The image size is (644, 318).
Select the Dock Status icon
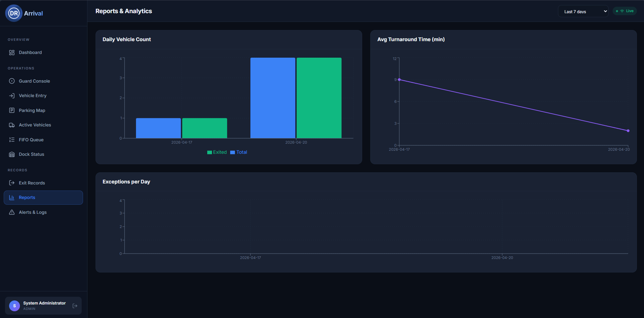click(x=12, y=154)
